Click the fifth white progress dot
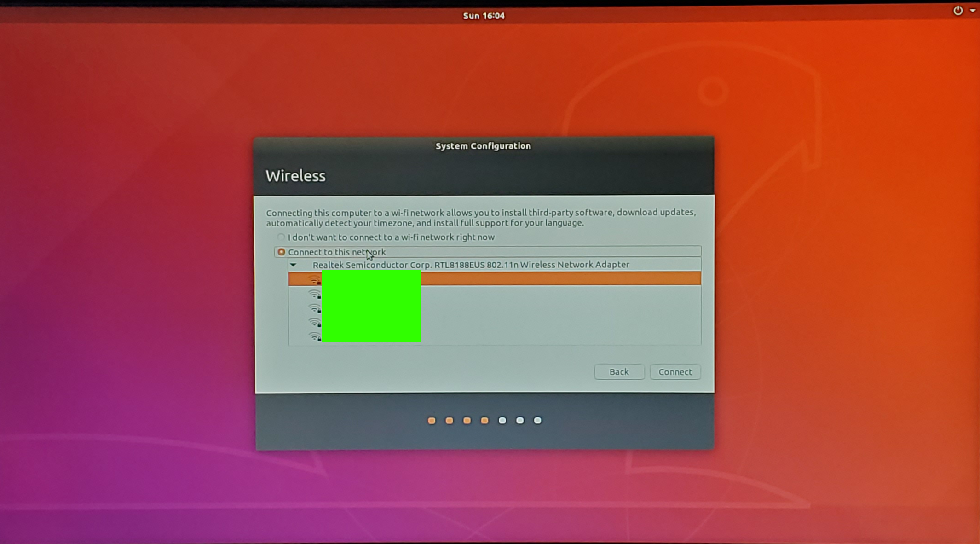Screen dimensions: 980x544 point(502,420)
